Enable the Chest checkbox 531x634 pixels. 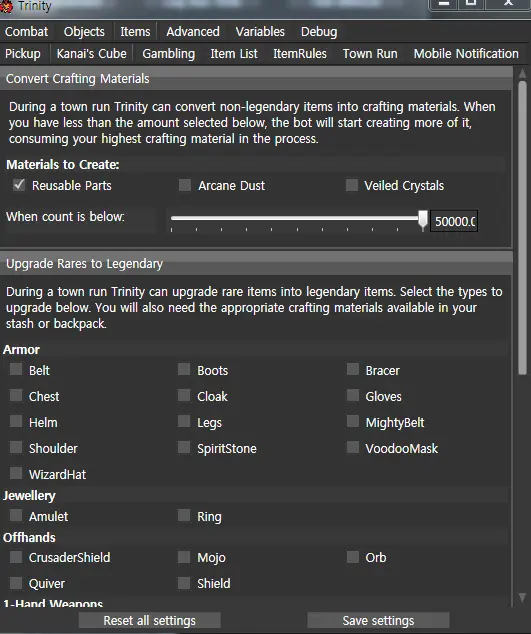coord(16,395)
